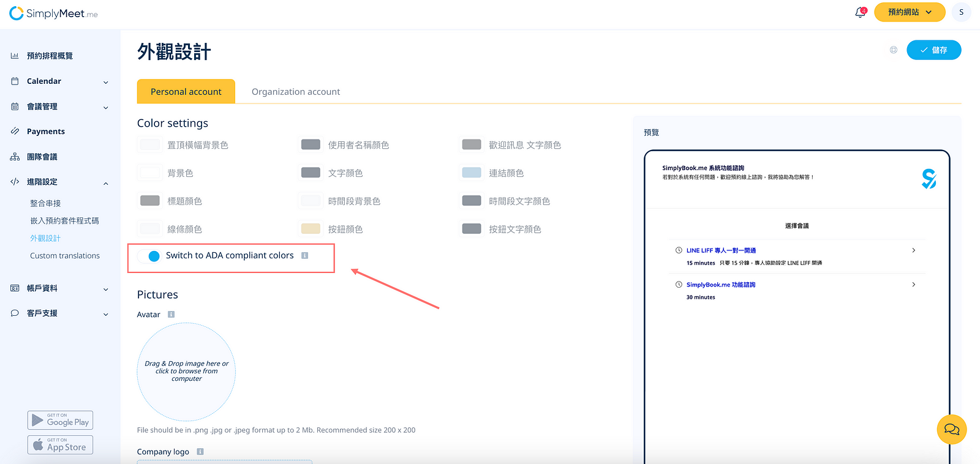Pick 連結顏色 color swatch
980x464 pixels.
[x=472, y=173]
